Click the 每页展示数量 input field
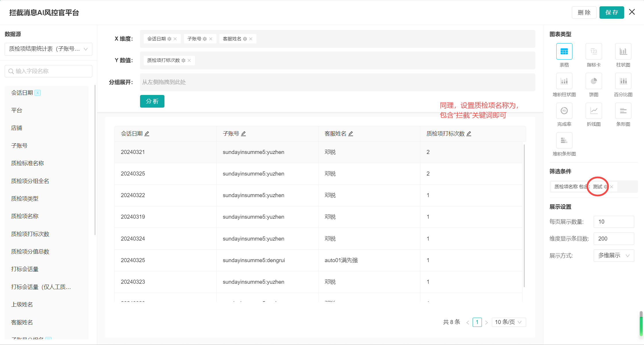Screen dimensions: 644x345 click(614, 222)
